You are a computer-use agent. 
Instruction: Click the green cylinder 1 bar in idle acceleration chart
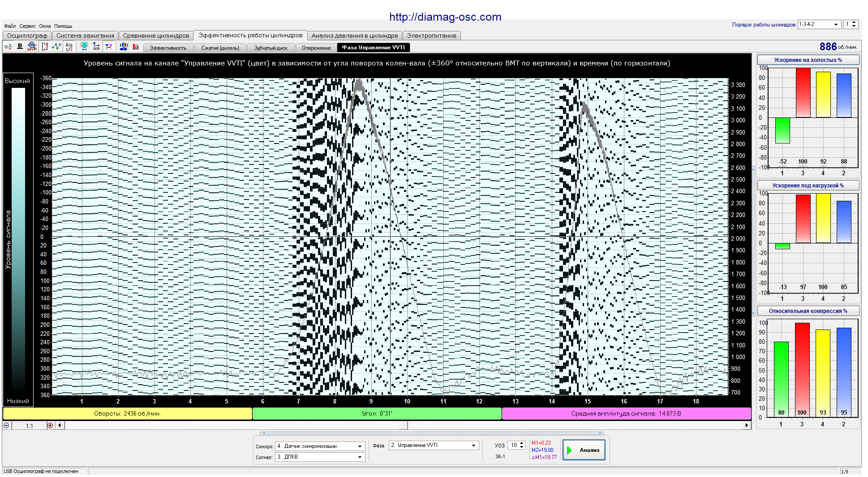(782, 130)
